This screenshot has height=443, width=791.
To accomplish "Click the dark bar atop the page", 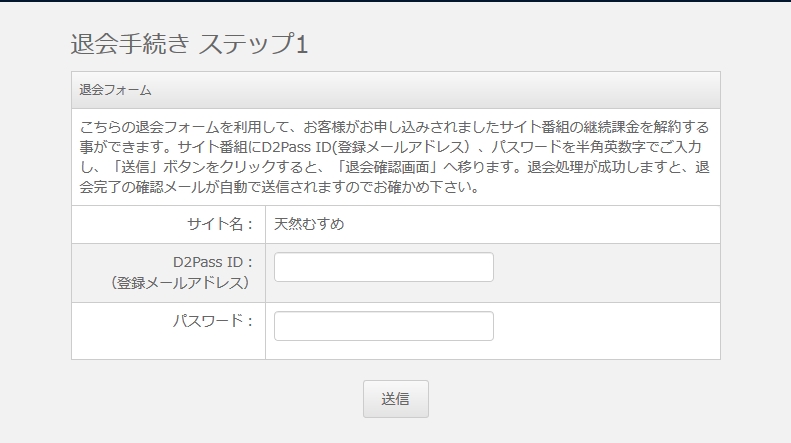I will click(x=395, y=1).
